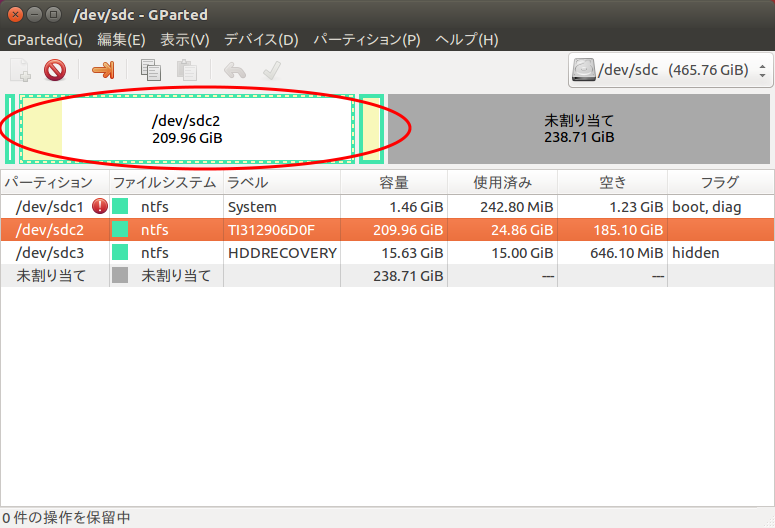The height and width of the screenshot is (528, 775).
Task: Select the 未割り当て row in partition list
Action: coord(388,275)
